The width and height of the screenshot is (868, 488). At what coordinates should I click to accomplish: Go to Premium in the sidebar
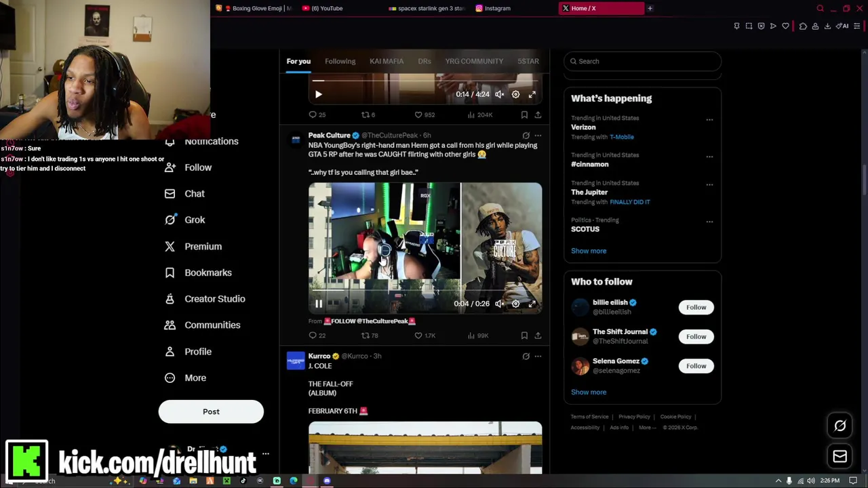(x=193, y=246)
